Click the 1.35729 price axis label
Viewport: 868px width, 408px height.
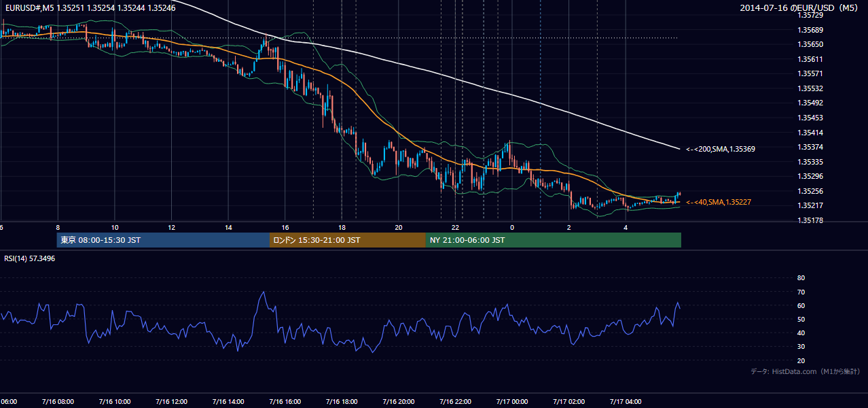coord(810,15)
